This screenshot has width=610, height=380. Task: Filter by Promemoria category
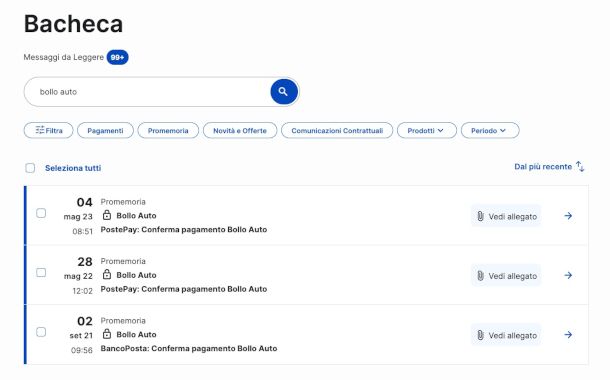[168, 131]
